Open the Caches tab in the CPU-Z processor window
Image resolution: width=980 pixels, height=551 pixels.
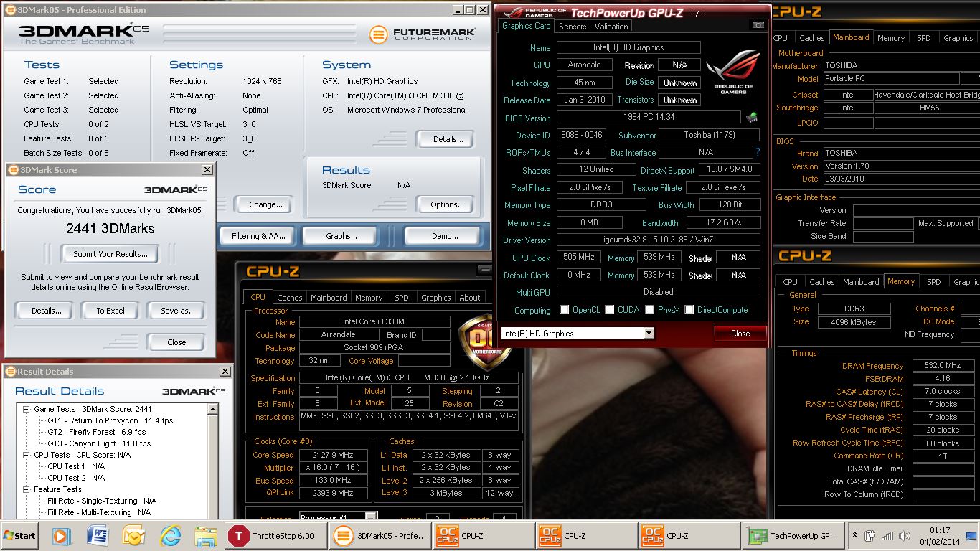(289, 297)
